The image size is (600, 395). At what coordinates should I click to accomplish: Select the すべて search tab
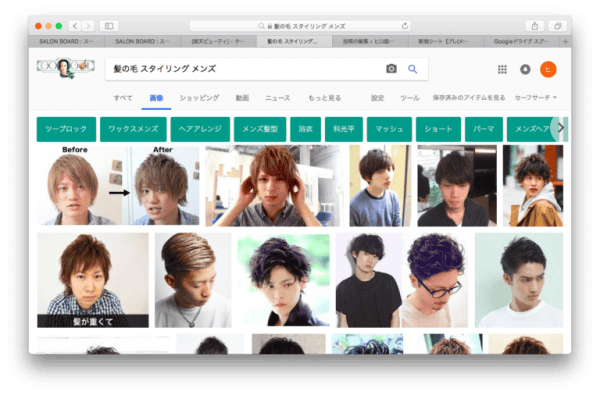123,98
